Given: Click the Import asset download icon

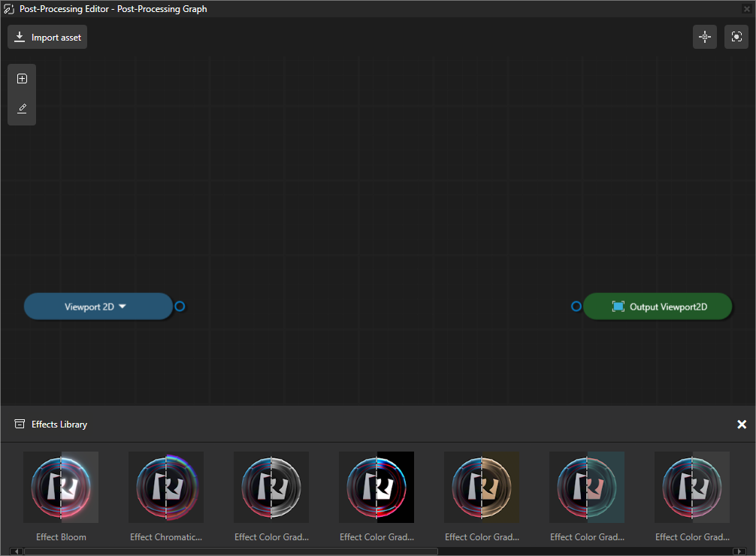Looking at the screenshot, I should [20, 36].
